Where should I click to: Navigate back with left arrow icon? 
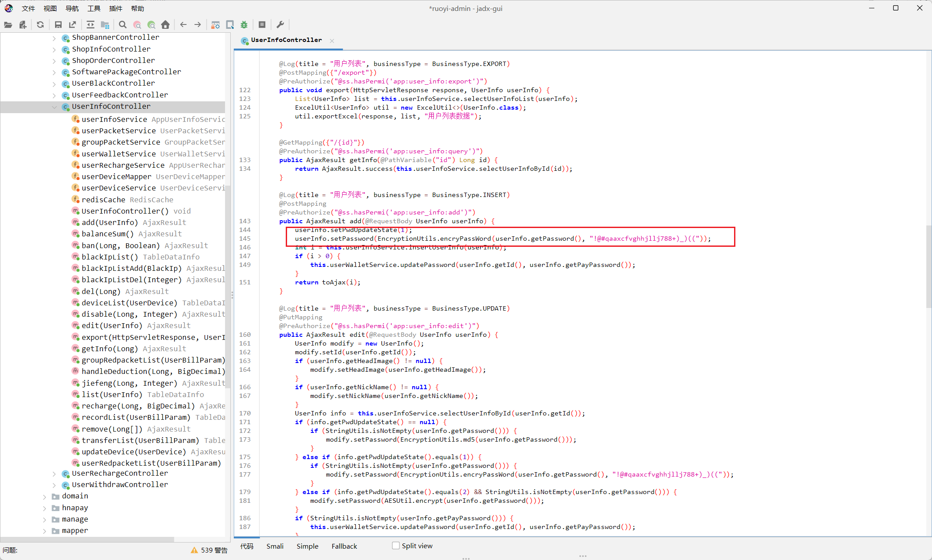[x=184, y=25]
